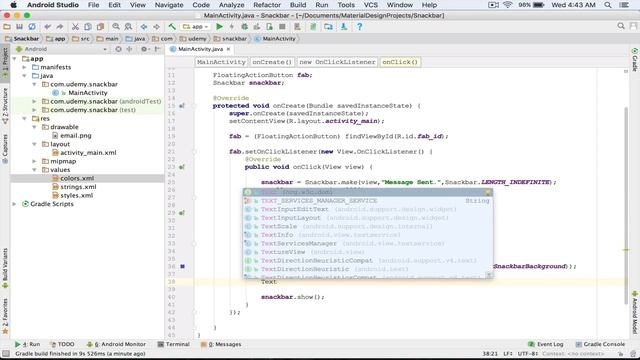Click the Copy icon in toolbar
The width and height of the screenshot is (640, 360).
click(x=88, y=27)
